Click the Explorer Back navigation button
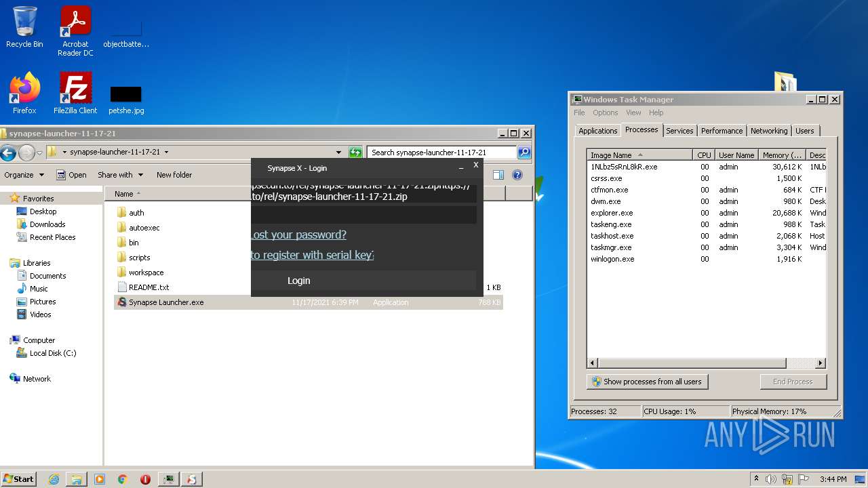This screenshot has height=488, width=868. 7,152
